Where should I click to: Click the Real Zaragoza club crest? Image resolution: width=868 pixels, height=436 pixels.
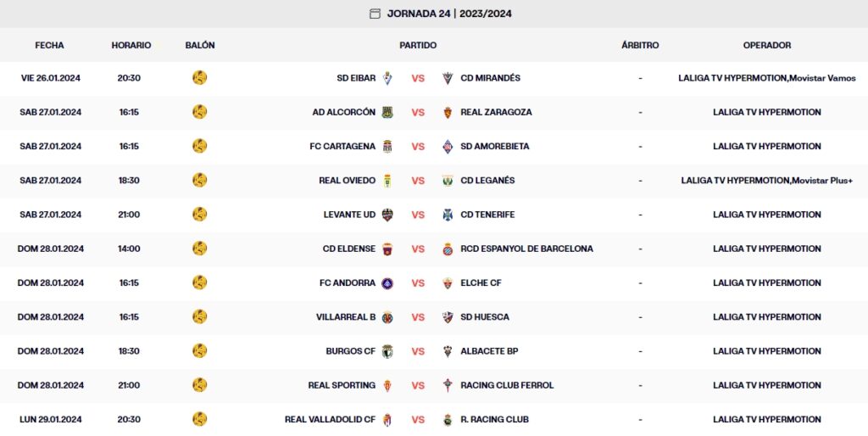tap(448, 112)
